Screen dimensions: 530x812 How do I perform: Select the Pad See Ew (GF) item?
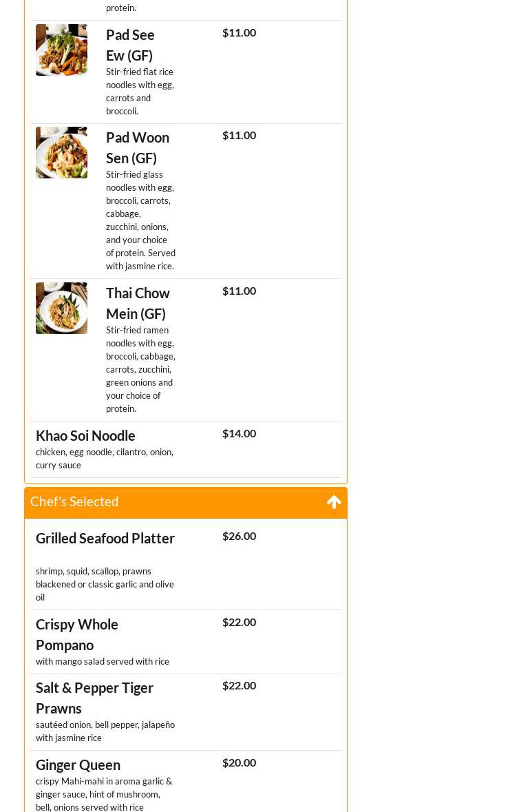click(130, 45)
